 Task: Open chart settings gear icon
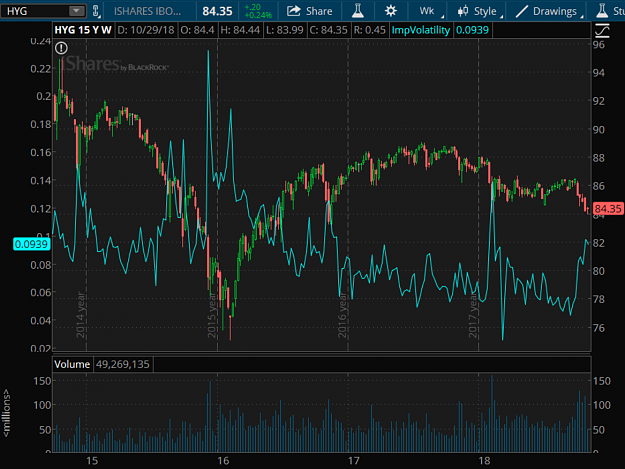[x=391, y=11]
